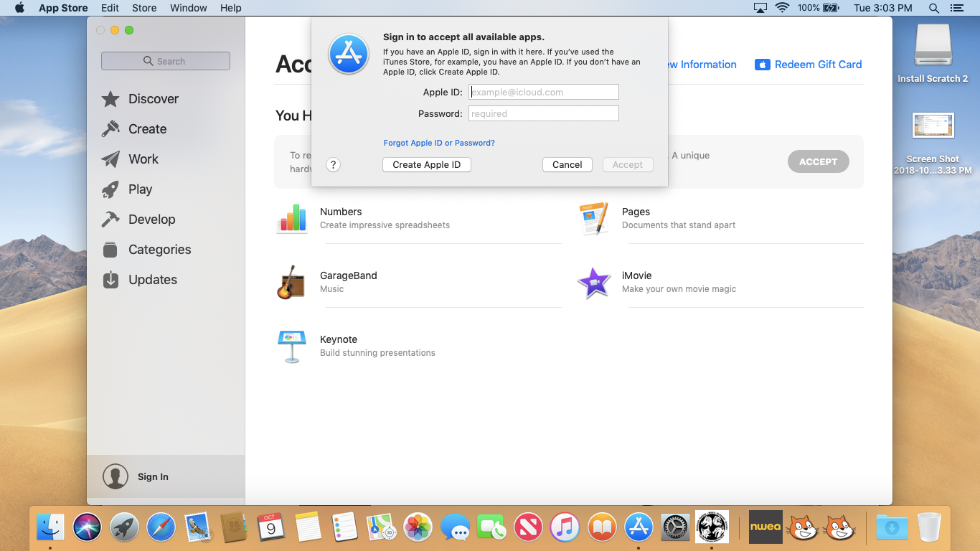This screenshot has height=551, width=980.
Task: Open Photos pinwheel in the Dock
Action: tap(418, 529)
